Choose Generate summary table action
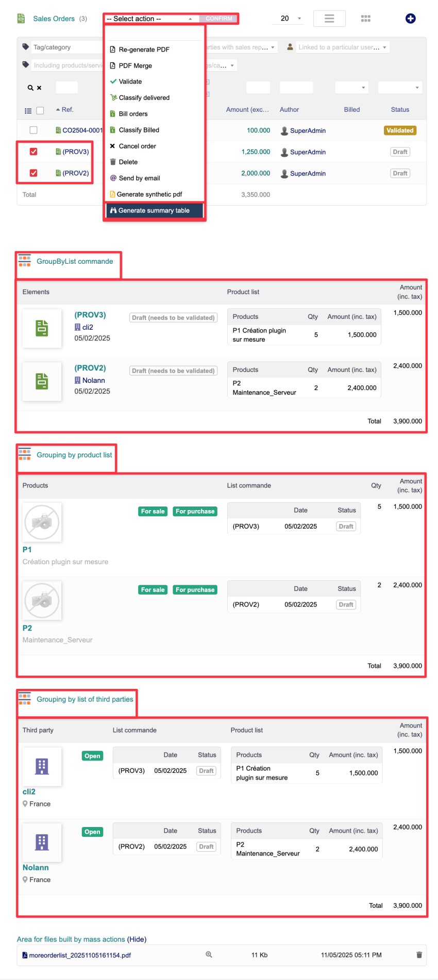 coord(154,210)
